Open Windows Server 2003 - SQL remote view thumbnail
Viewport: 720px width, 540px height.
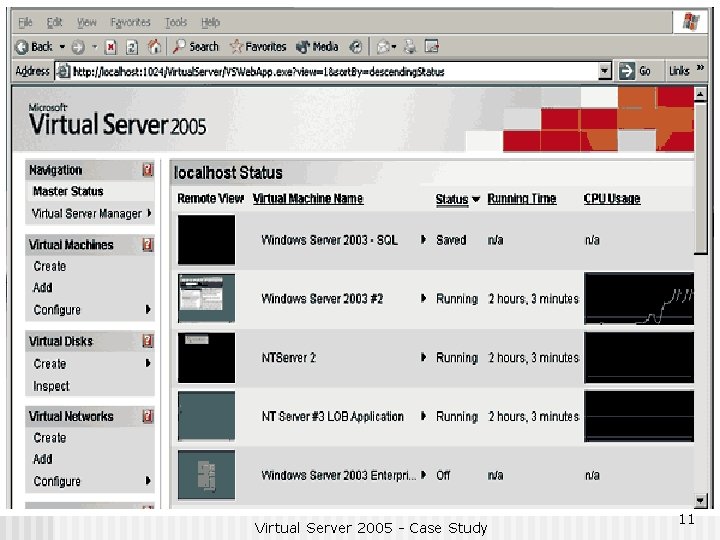[206, 240]
